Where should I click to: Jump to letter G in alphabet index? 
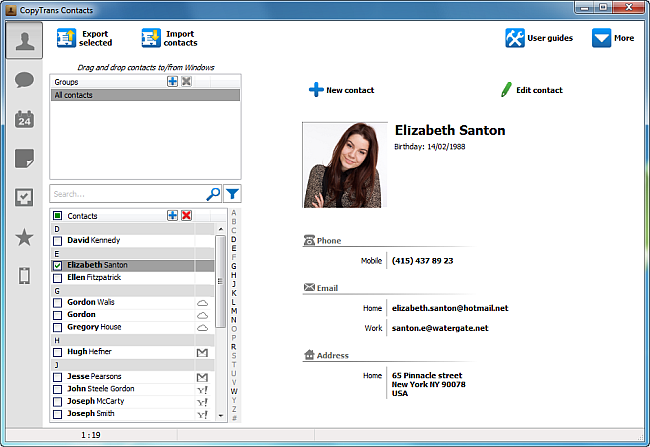(x=234, y=266)
